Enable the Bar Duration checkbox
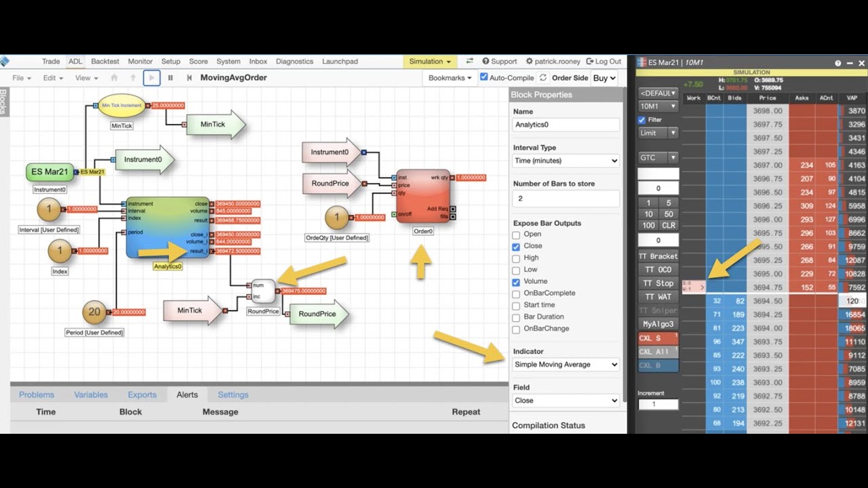Image resolution: width=868 pixels, height=488 pixels. pyautogui.click(x=516, y=317)
